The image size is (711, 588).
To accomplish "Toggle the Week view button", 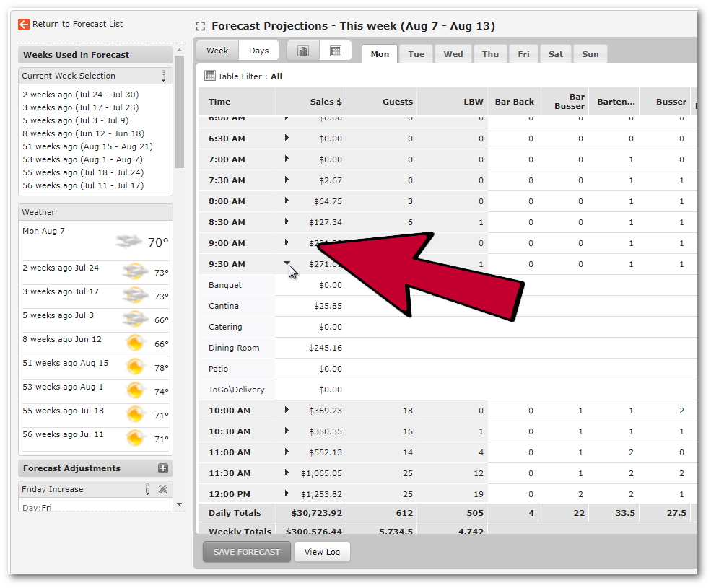I will (x=217, y=51).
